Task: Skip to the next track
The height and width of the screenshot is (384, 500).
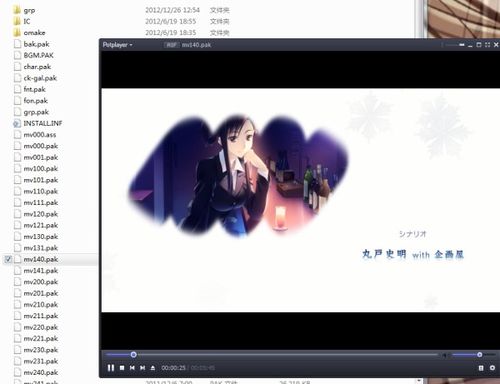Action: [x=142, y=368]
